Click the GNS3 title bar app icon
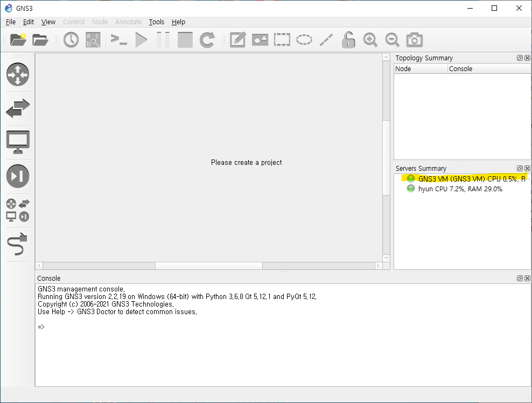532x403 pixels. 9,8
